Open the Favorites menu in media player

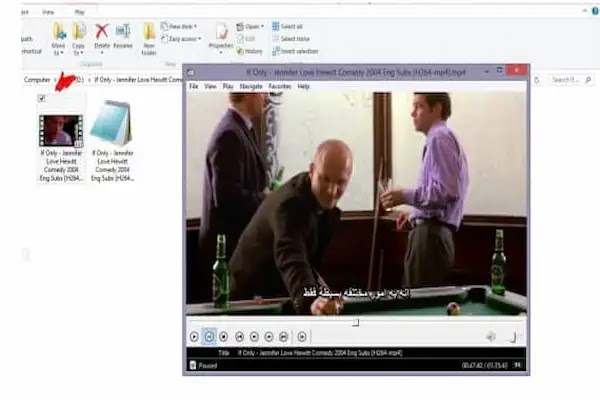pyautogui.click(x=280, y=87)
